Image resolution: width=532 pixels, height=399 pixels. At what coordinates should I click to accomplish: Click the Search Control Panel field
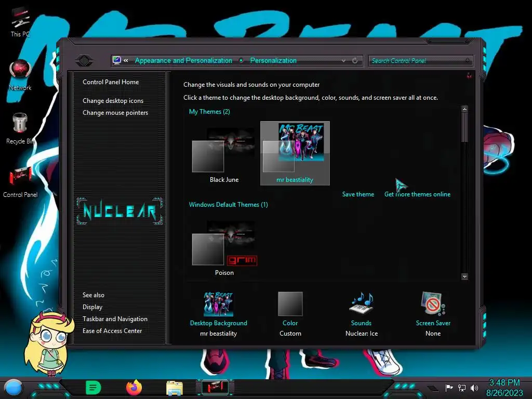click(420, 61)
